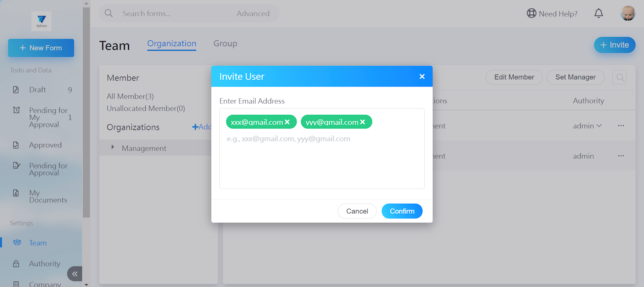
Task: Cancel the Invite User dialog
Action: [x=357, y=211]
